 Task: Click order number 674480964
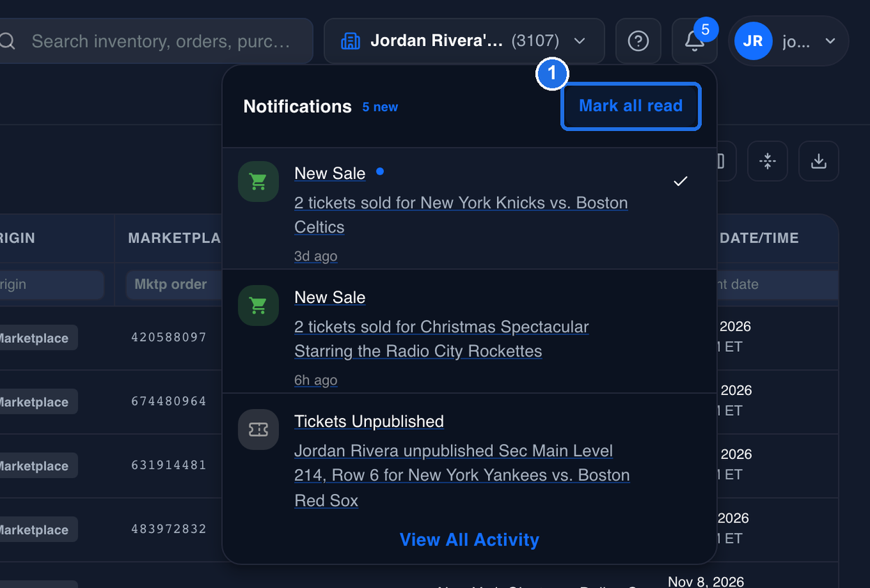click(x=169, y=401)
